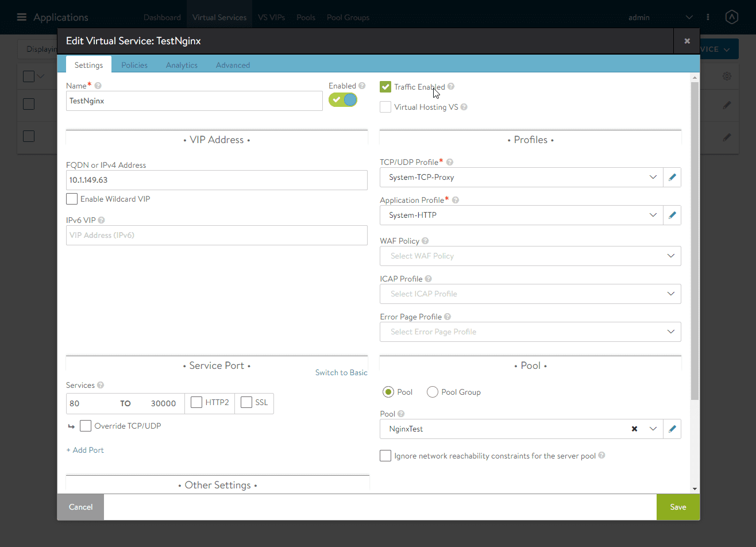Screen dimensions: 756x547
Task: Click help icon beside WAF Policy
Action: click(425, 241)
